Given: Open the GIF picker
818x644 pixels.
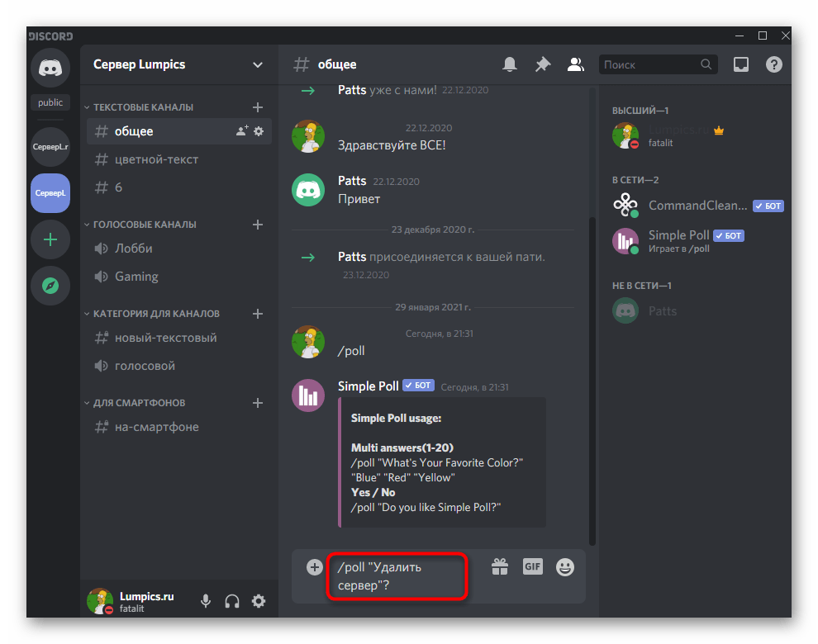Looking at the screenshot, I should pyautogui.click(x=532, y=566).
